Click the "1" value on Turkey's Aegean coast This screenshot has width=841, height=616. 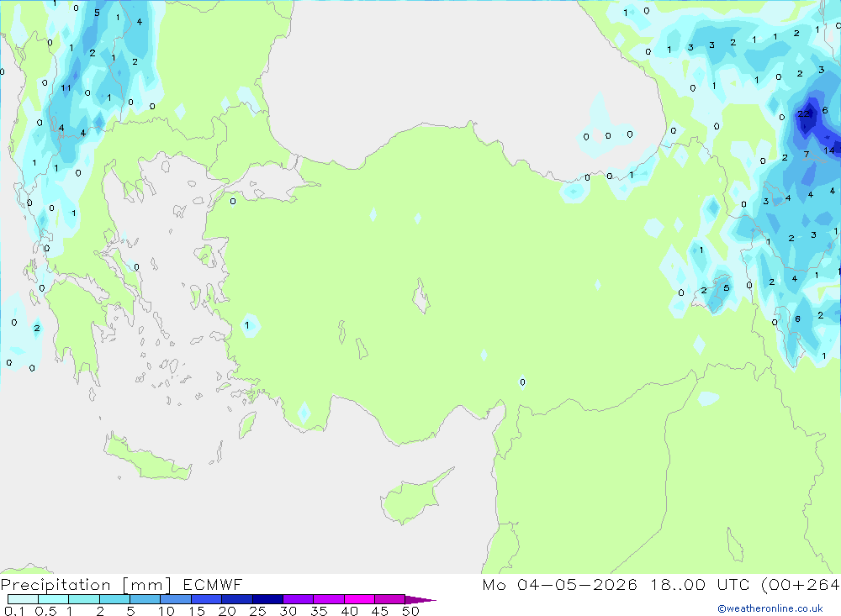246,325
